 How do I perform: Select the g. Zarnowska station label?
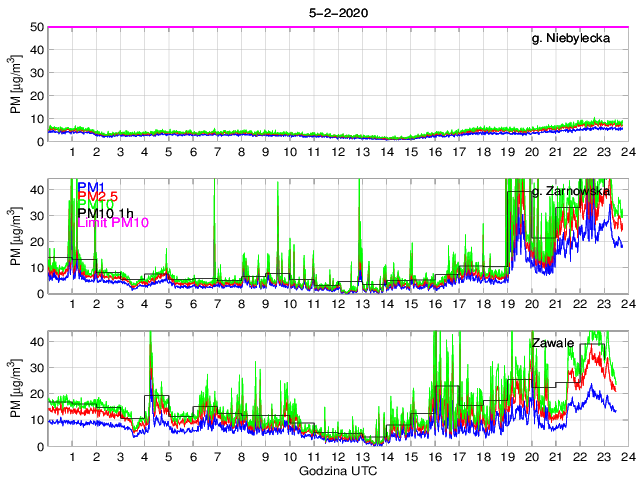click(x=571, y=191)
